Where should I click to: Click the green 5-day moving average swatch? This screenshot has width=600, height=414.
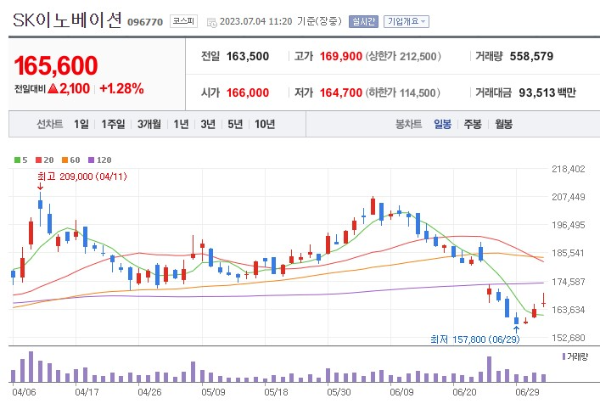tap(17, 160)
